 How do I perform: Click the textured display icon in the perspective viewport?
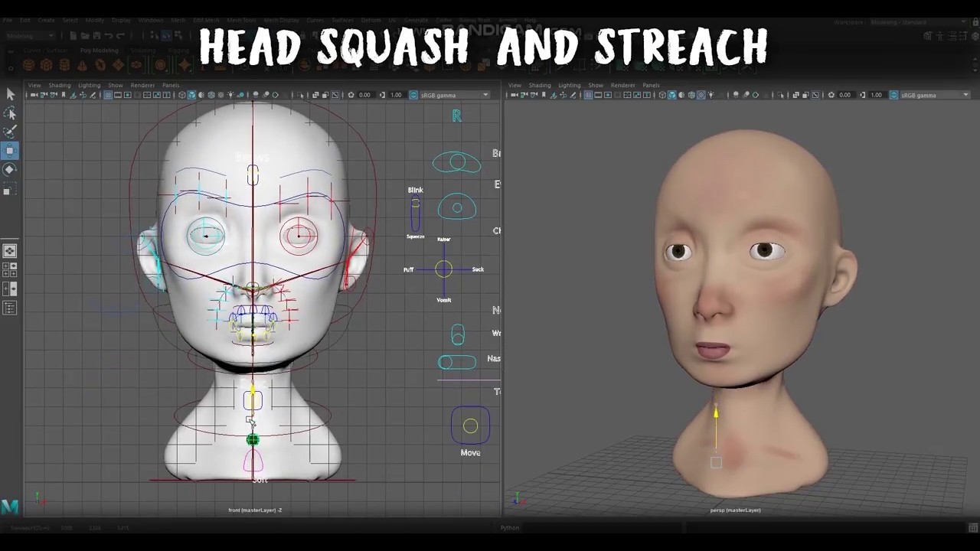click(681, 95)
